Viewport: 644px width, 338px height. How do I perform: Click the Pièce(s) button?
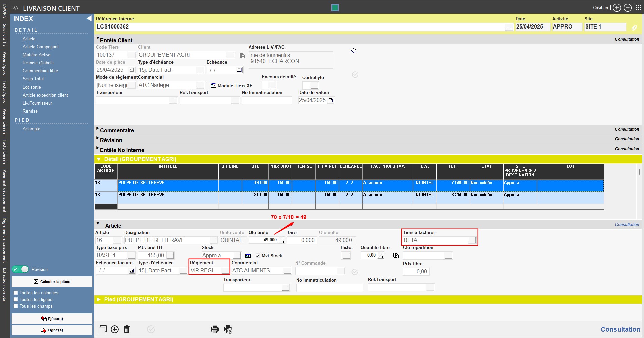52,319
